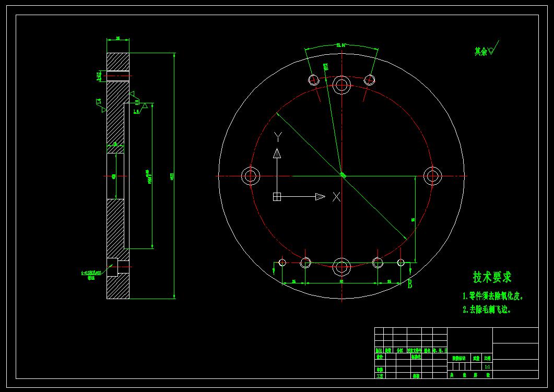This screenshot has width=554, height=392.
Task: Click the 分区 header cell in title block
Action: 399,351
